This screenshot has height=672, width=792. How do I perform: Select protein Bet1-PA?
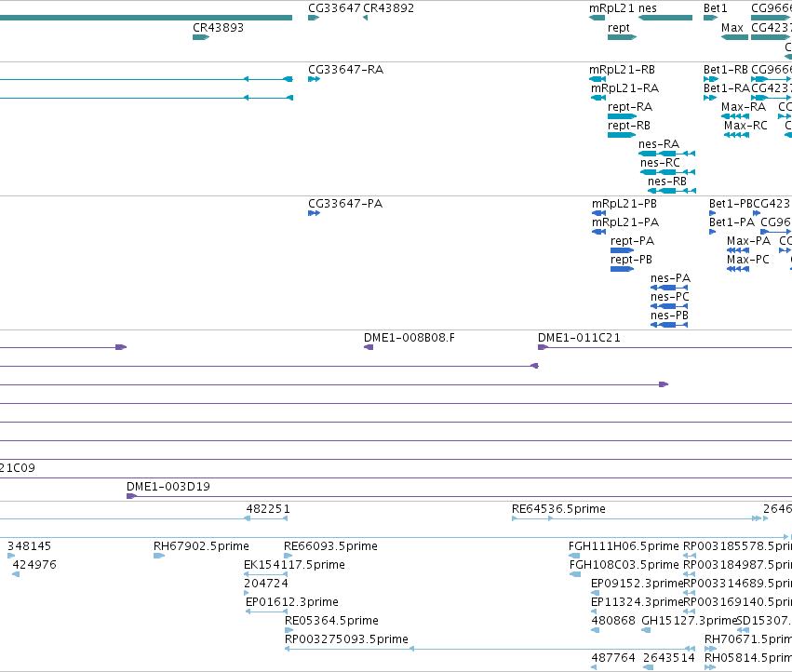(x=713, y=232)
